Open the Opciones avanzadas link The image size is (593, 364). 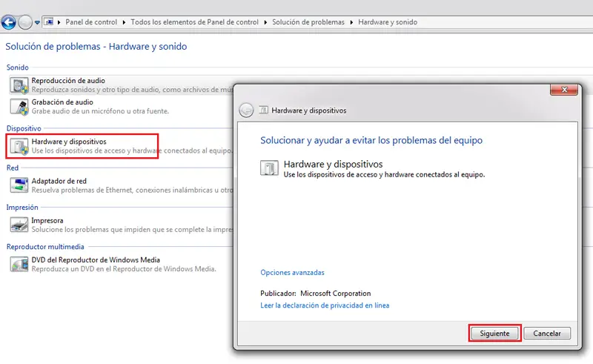point(292,272)
